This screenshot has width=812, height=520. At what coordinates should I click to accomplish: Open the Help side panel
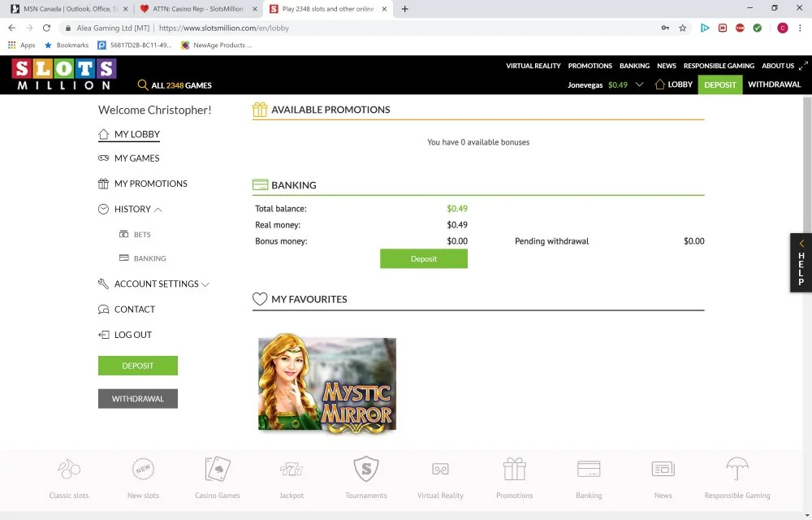(x=801, y=263)
